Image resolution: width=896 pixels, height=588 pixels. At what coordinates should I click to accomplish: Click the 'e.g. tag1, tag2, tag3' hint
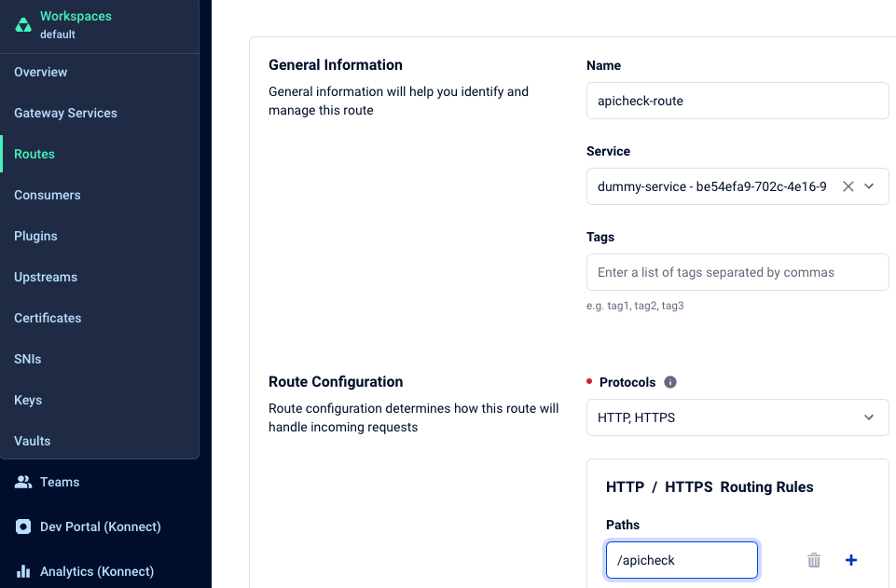tap(635, 306)
